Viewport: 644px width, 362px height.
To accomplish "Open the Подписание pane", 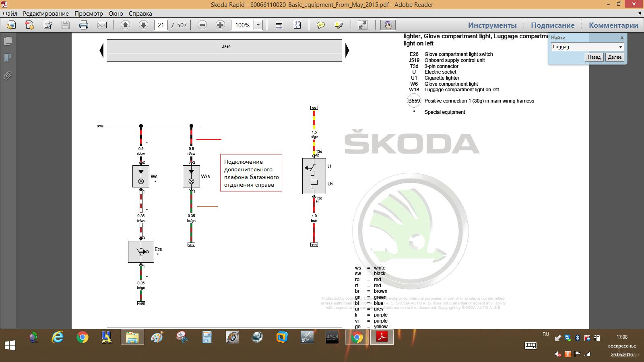I will point(553,25).
